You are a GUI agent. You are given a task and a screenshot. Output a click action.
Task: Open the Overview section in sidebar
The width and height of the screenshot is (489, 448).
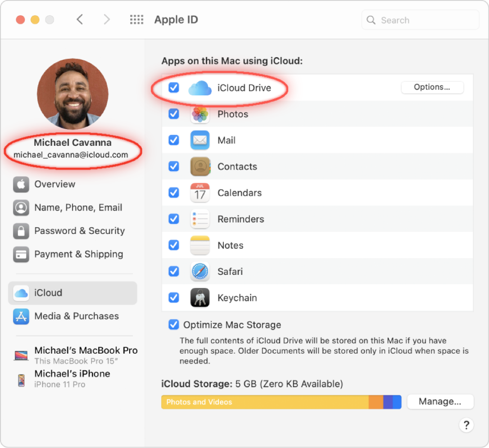pos(54,184)
